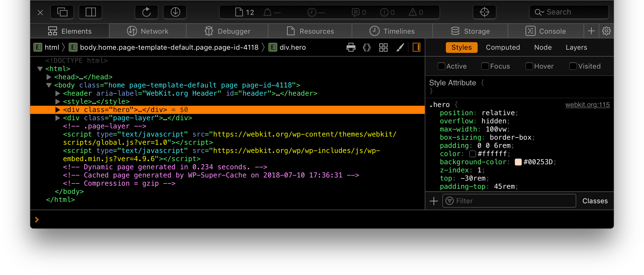Open inspector settings gear icon
Screen dimensions: 644x275
pyautogui.click(x=606, y=31)
